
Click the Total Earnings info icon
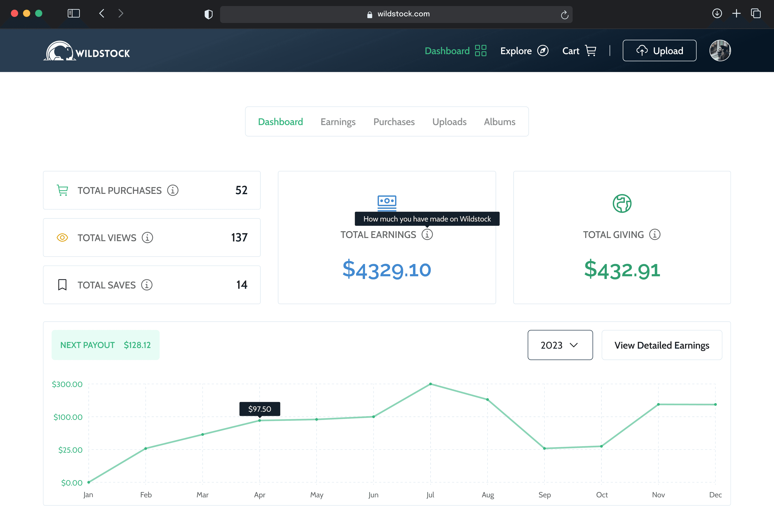tap(427, 235)
